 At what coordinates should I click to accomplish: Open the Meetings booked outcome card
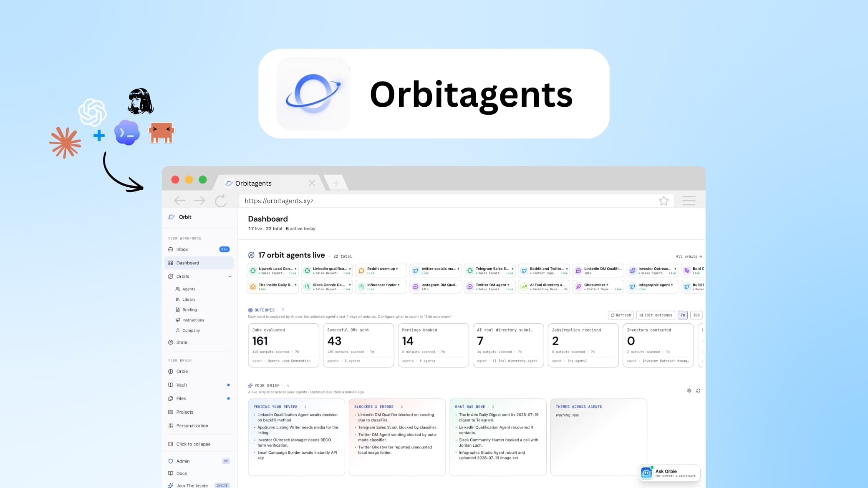434,345
